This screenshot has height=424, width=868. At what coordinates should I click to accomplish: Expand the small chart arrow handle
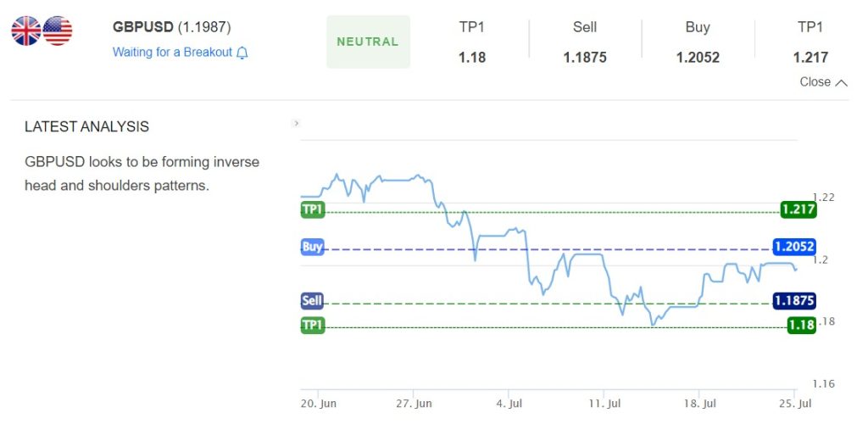tap(296, 124)
